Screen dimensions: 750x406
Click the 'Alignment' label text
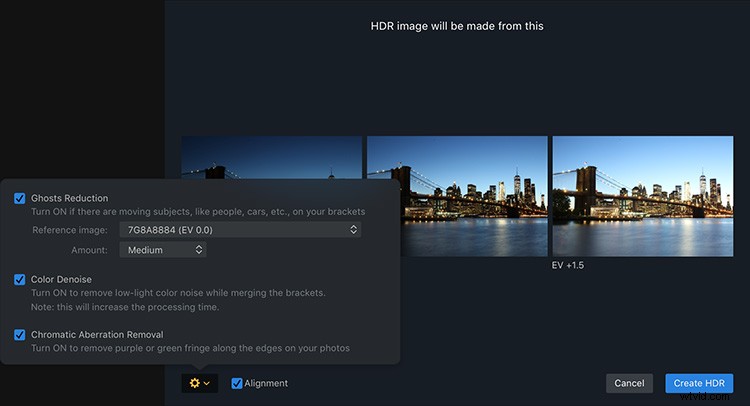point(266,383)
